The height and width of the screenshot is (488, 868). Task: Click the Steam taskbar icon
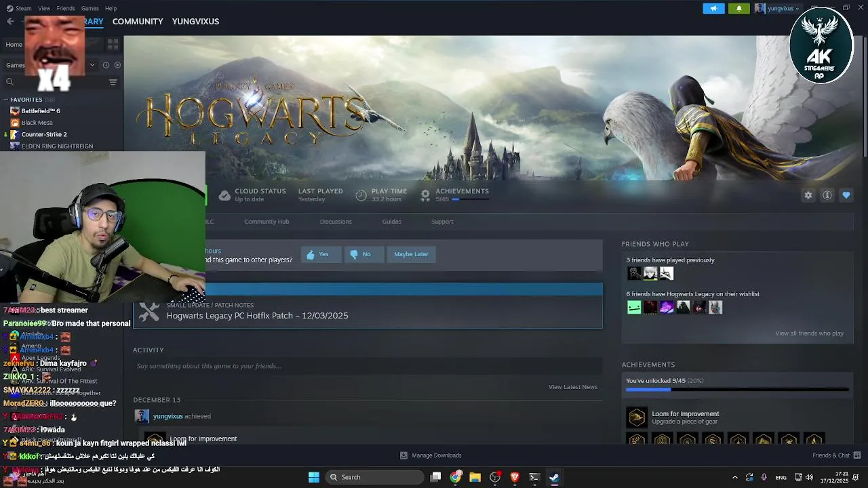point(554,477)
